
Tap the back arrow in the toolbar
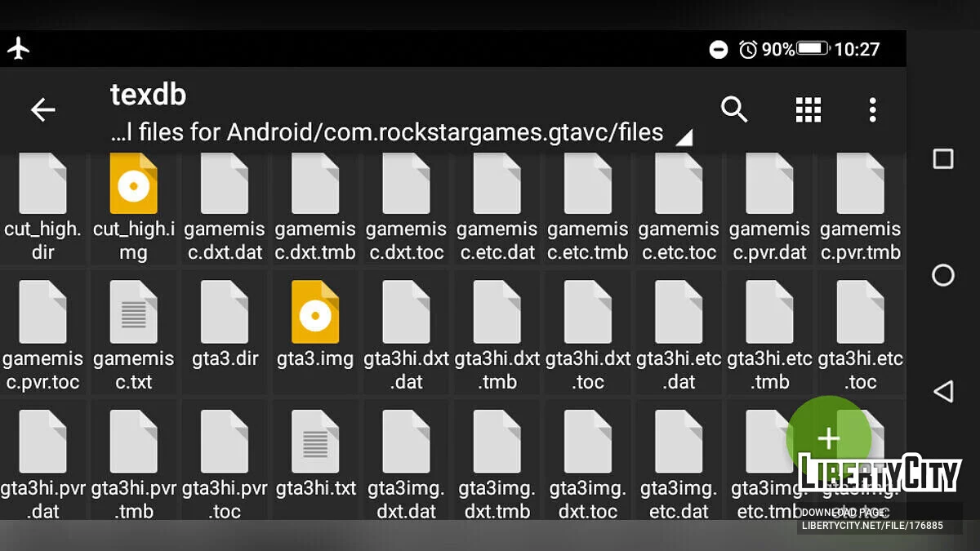[x=42, y=109]
